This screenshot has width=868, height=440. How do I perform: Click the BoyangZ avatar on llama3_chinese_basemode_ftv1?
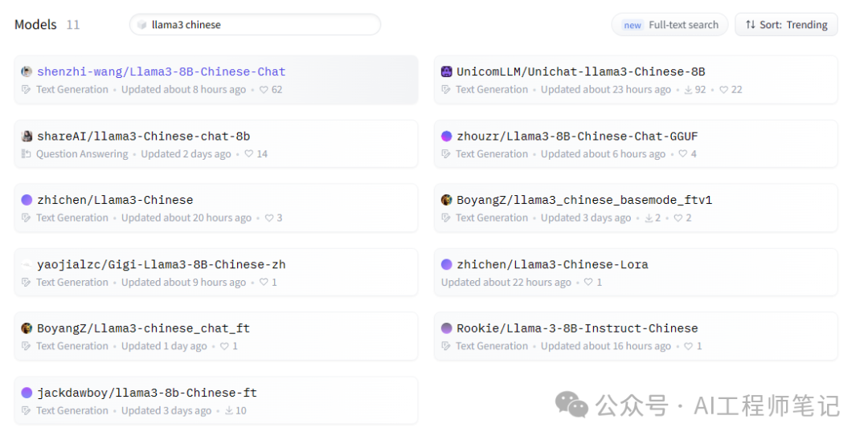coord(447,200)
